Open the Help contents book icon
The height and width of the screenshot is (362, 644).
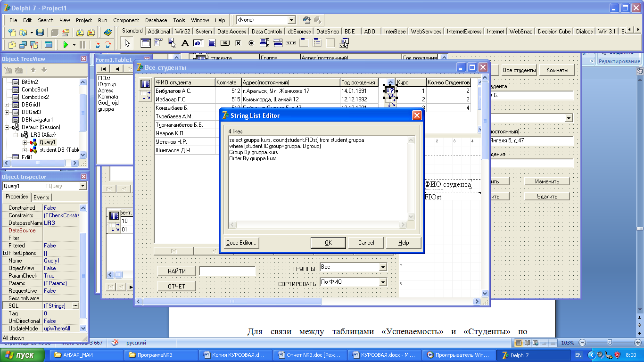[x=108, y=33]
